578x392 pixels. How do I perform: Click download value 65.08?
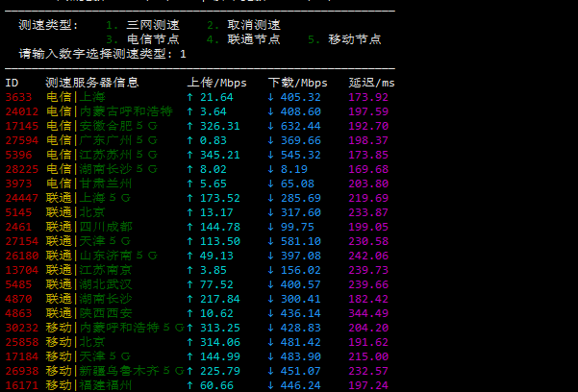coord(297,184)
